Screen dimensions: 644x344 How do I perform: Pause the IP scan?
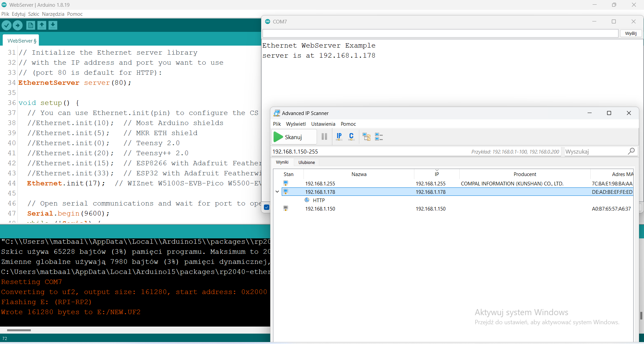(x=324, y=136)
